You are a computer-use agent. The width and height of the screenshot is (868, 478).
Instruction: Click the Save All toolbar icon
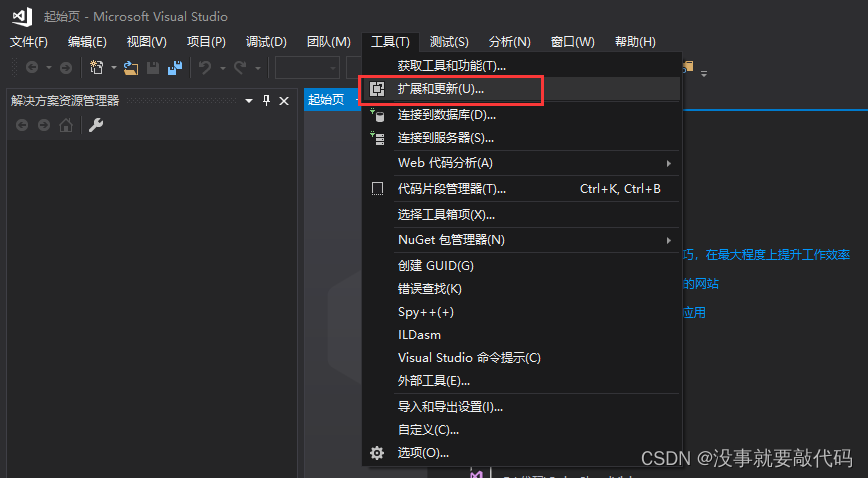[x=175, y=68]
